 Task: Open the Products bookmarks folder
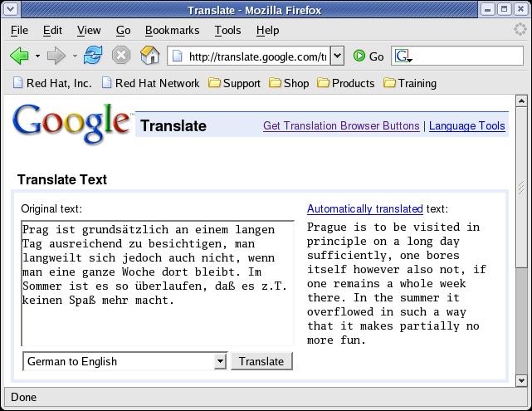pyautogui.click(x=346, y=83)
